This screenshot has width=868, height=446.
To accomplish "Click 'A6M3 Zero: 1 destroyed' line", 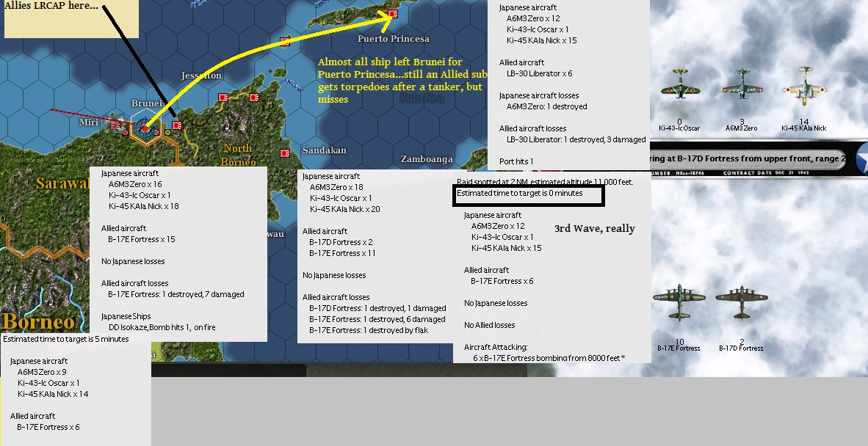I will click(547, 106).
